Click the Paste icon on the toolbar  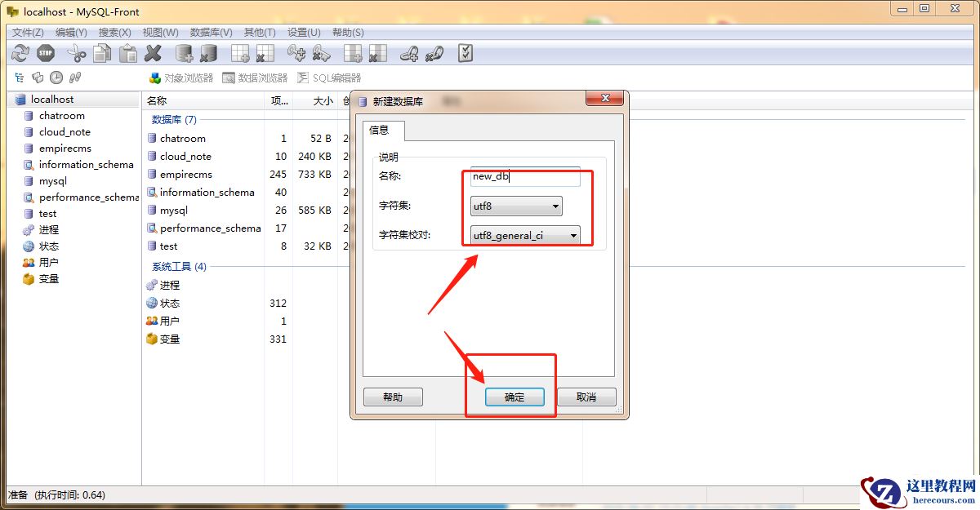click(x=127, y=52)
